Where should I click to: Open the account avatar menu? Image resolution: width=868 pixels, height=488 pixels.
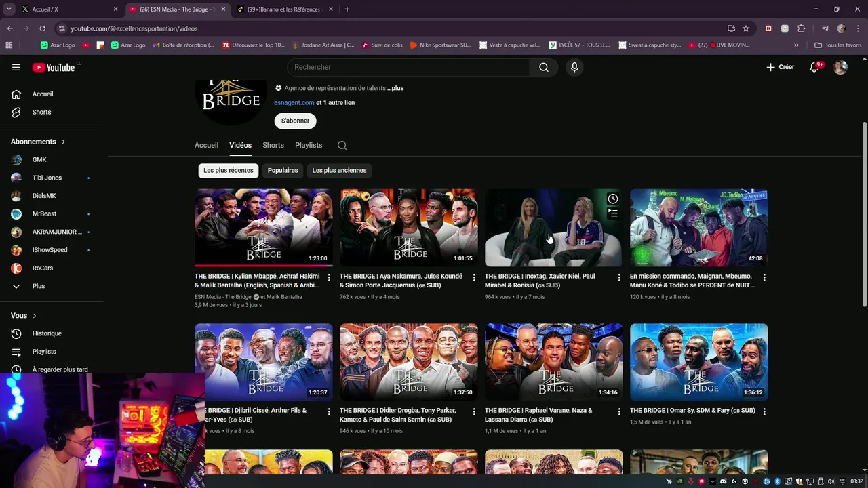840,67
